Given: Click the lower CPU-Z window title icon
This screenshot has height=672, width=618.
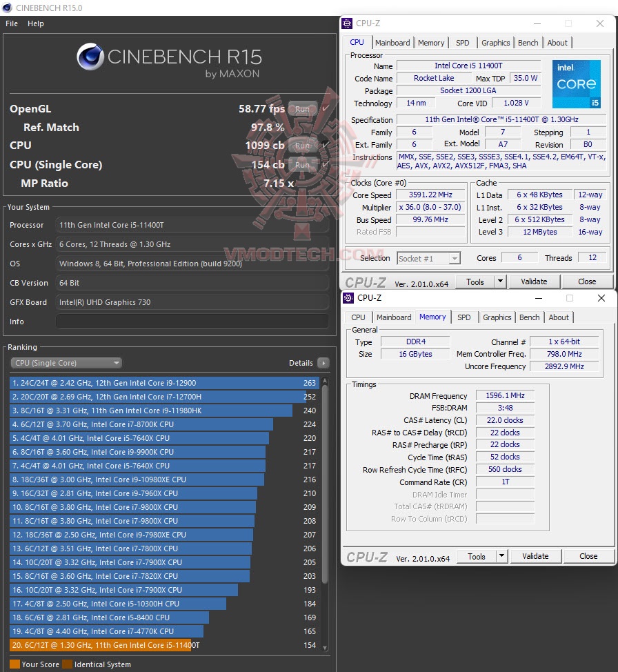Looking at the screenshot, I should (348, 298).
